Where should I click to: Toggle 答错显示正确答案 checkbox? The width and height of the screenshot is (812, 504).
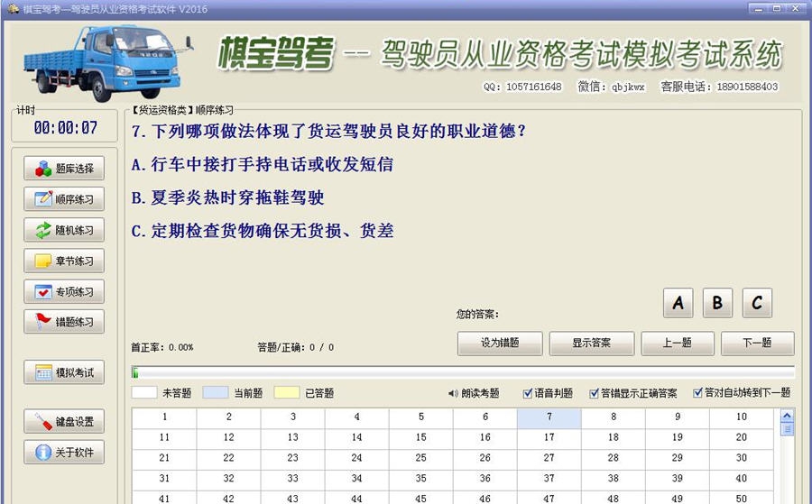594,393
